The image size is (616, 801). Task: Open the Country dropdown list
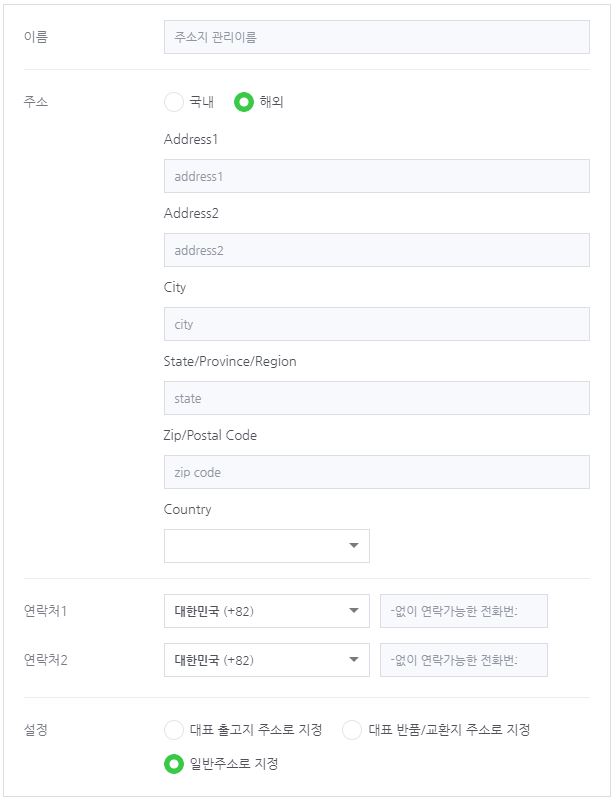[x=267, y=546]
